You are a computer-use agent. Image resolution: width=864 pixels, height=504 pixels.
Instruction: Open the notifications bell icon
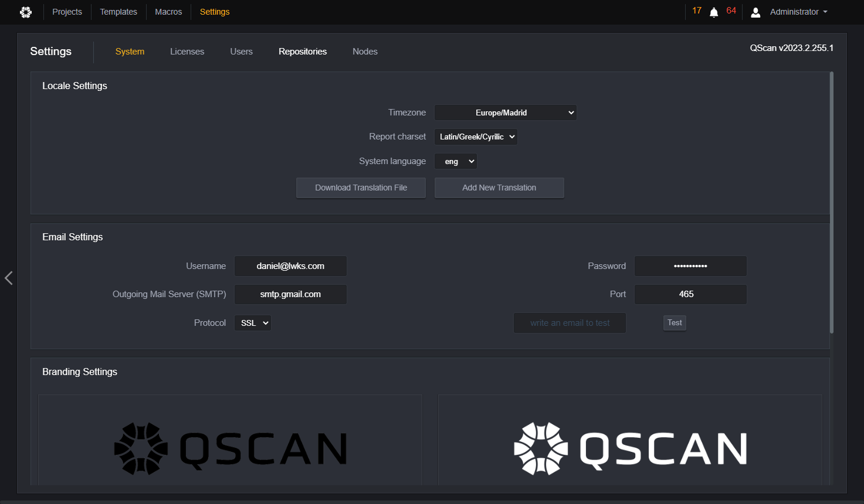tap(714, 12)
